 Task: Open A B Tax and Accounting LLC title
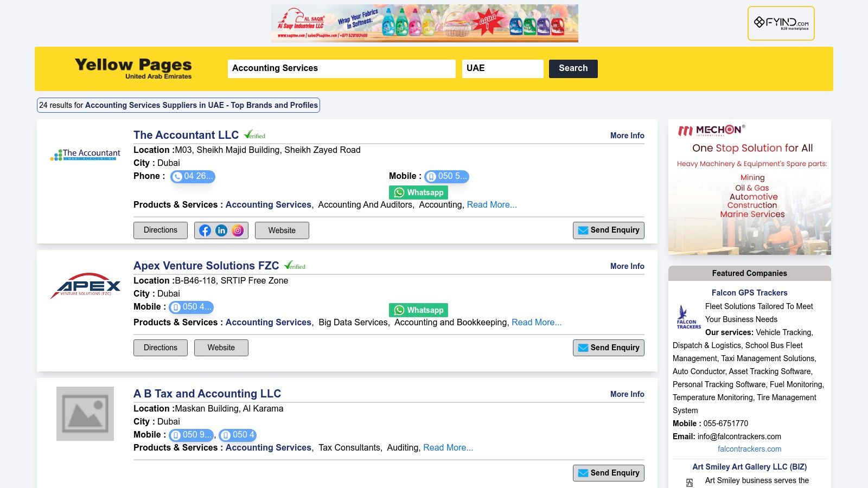tap(207, 394)
